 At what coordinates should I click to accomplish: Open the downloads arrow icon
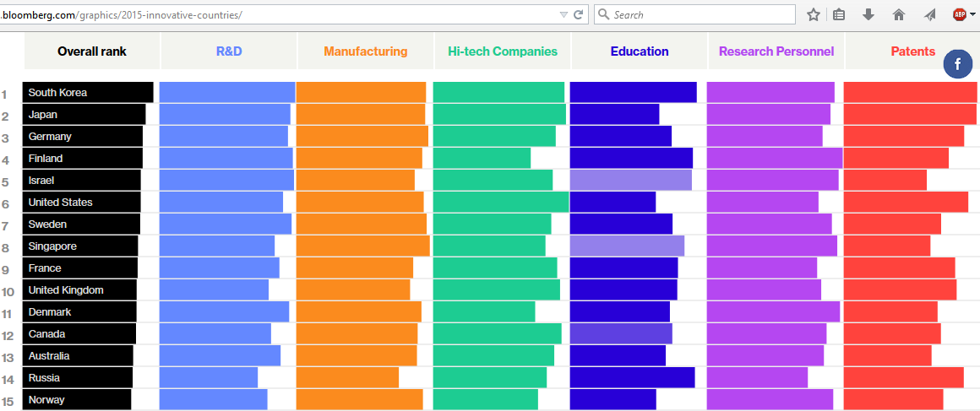pos(868,14)
